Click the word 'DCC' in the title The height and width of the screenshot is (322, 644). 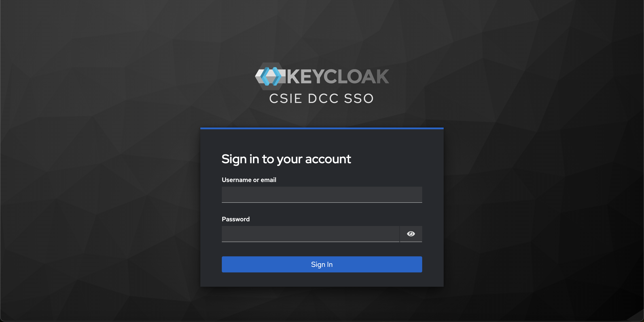click(x=323, y=98)
